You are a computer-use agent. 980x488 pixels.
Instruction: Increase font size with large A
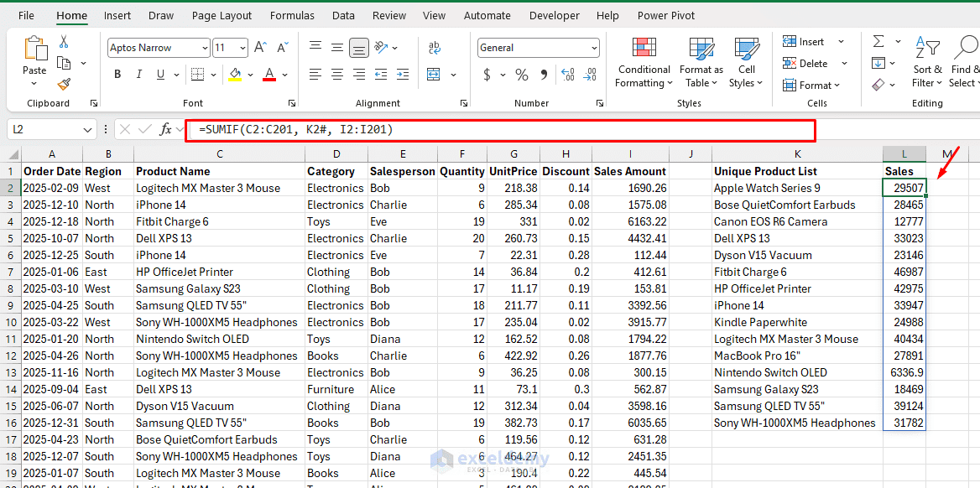pos(261,48)
